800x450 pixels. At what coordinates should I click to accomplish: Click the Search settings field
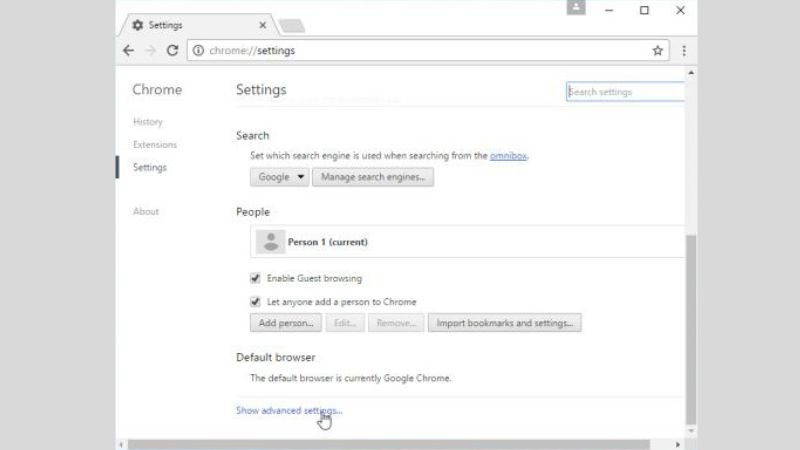[x=625, y=92]
